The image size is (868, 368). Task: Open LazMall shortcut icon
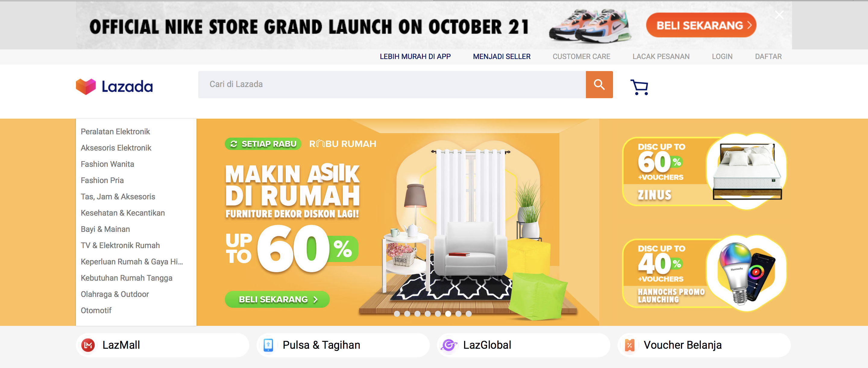(88, 345)
